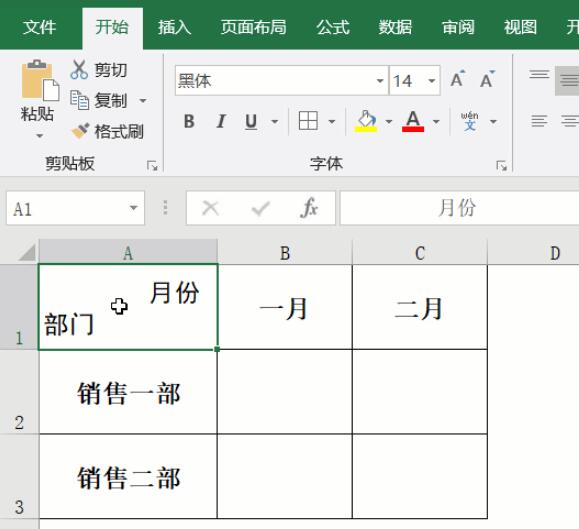Select column D header
The image size is (579, 529).
534,253
